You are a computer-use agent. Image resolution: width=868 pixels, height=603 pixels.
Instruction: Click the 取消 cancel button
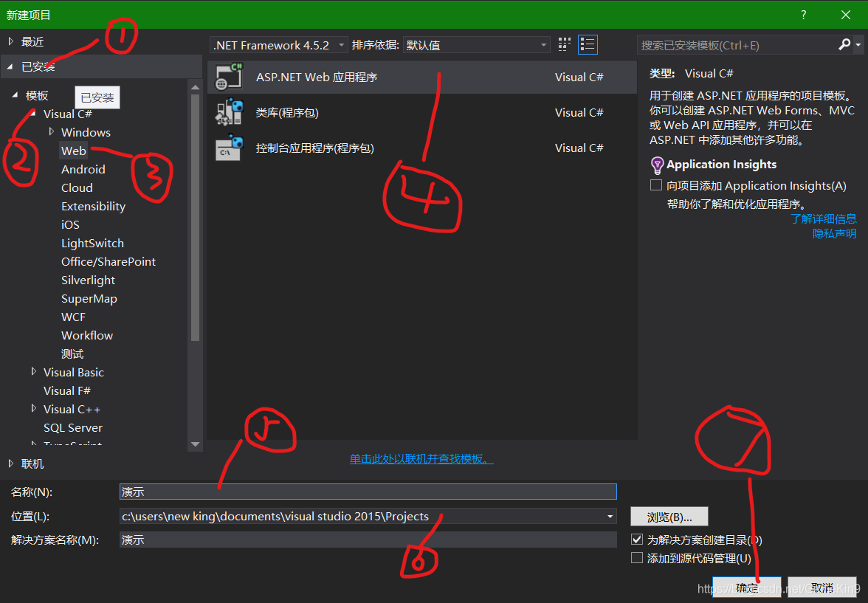[x=822, y=588]
